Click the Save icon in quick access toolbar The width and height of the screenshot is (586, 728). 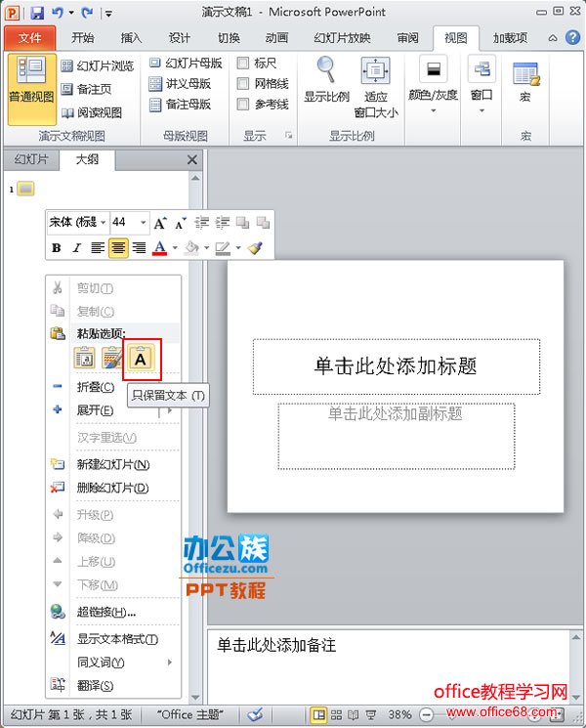37,12
